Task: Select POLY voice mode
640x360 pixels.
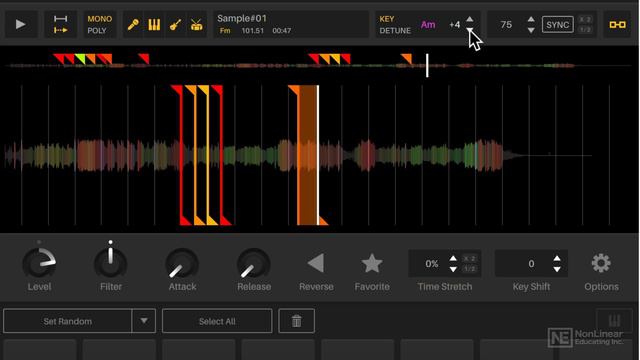Action: pyautogui.click(x=97, y=31)
